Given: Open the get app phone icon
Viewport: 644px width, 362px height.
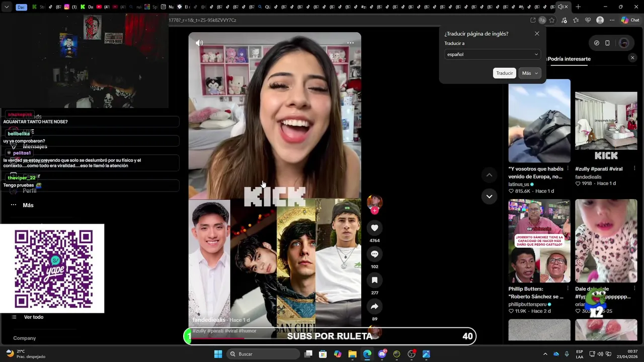Looking at the screenshot, I should (x=607, y=43).
